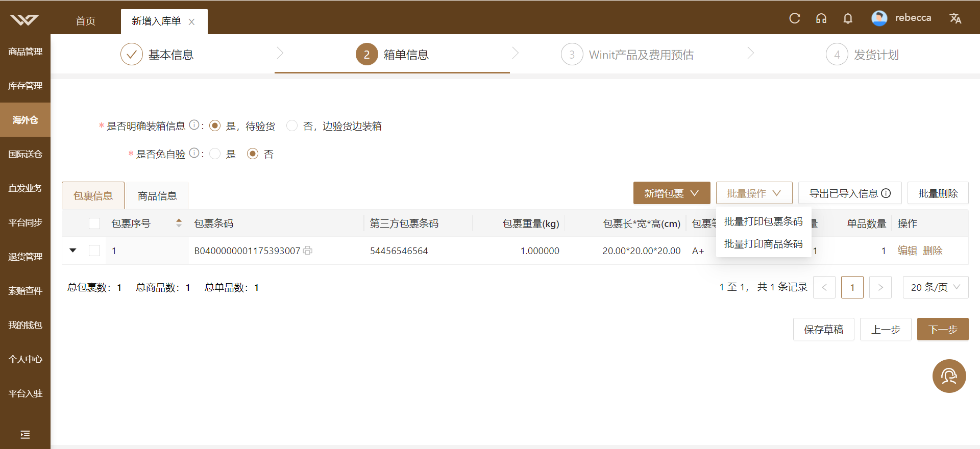Choose 批量打印商品条码 from the menu
Screen dimensions: 980x449
click(764, 244)
